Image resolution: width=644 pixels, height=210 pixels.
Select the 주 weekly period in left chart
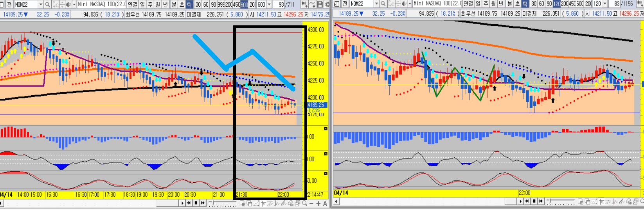150,4
